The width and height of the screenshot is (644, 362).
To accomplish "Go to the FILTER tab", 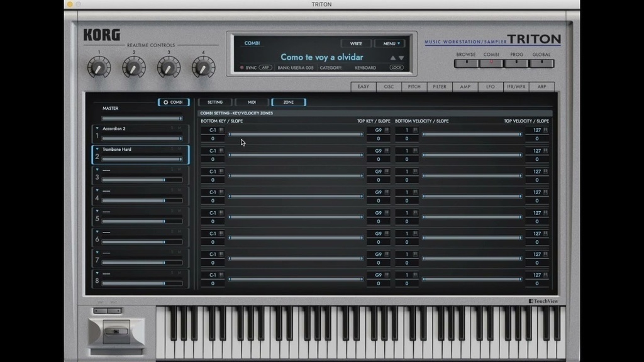I will pos(440,87).
